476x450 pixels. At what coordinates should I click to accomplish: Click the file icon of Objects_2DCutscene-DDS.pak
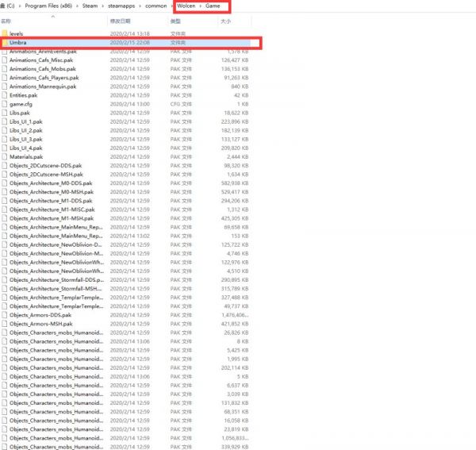(4, 166)
